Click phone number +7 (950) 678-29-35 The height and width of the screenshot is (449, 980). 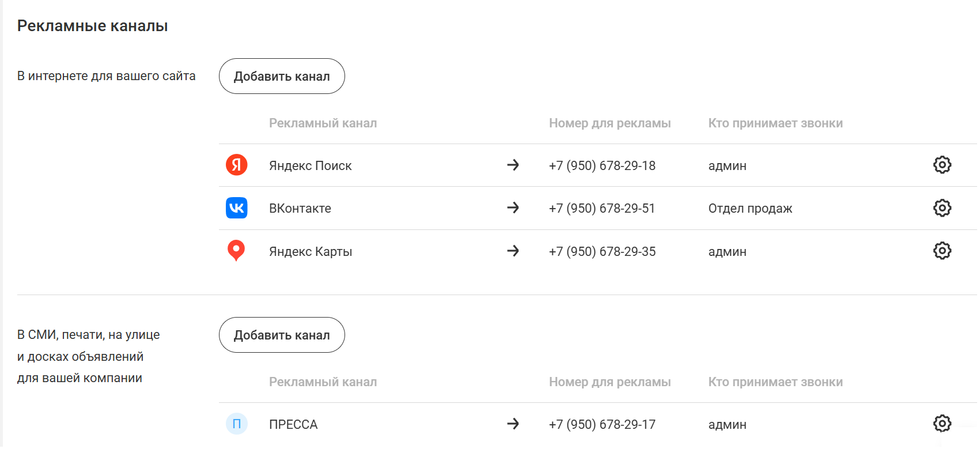click(x=602, y=252)
